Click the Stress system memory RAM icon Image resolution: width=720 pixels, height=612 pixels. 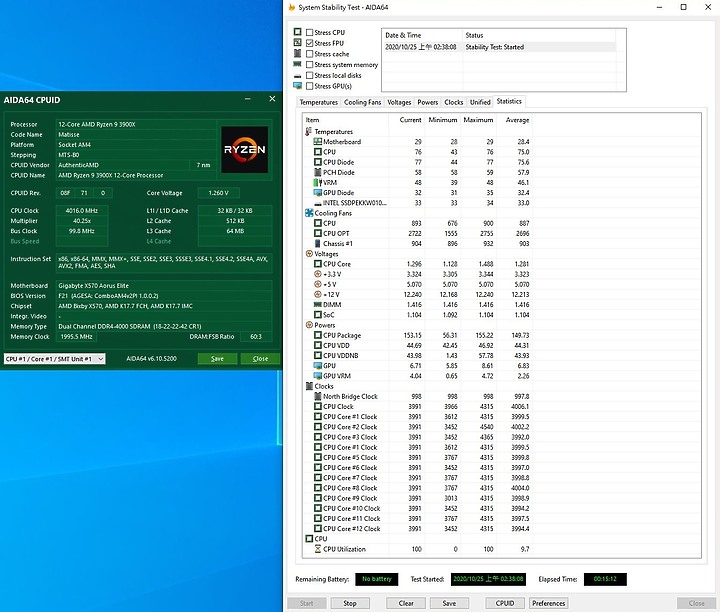(298, 64)
